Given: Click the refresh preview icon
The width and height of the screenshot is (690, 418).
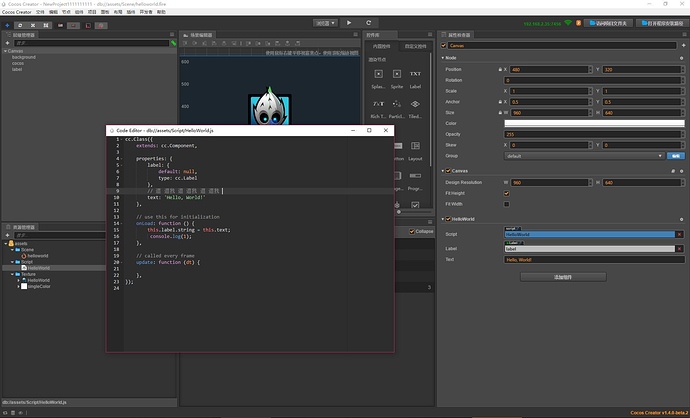Looking at the screenshot, I should [370, 22].
